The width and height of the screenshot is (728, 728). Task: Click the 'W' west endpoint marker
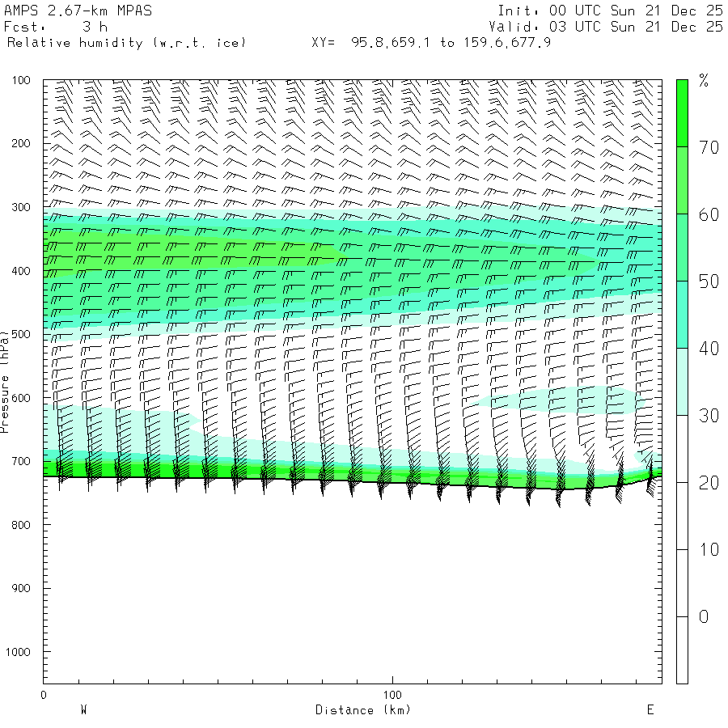(83, 710)
